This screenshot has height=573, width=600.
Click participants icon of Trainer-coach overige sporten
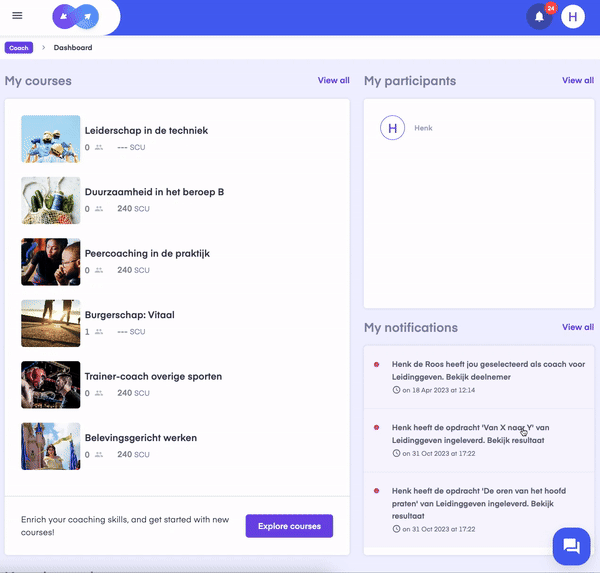[99, 393]
